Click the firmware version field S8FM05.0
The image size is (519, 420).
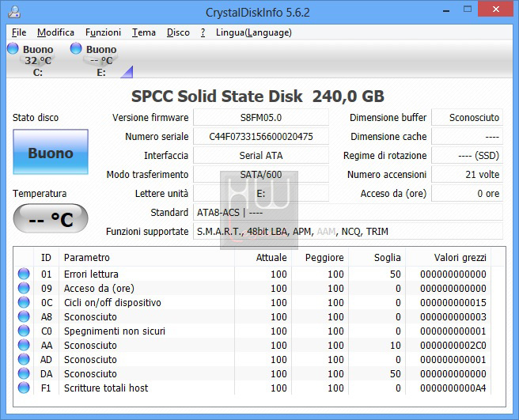tap(261, 118)
